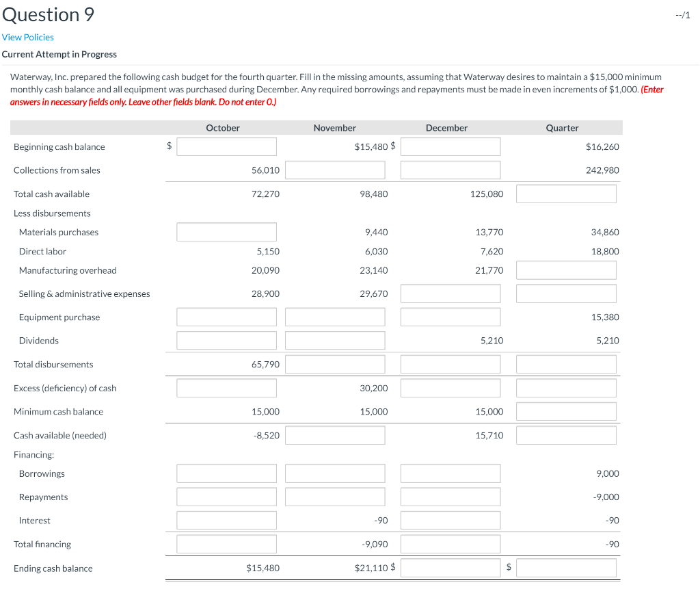Select the October Interest input field
This screenshot has width=700, height=589.
(226, 520)
